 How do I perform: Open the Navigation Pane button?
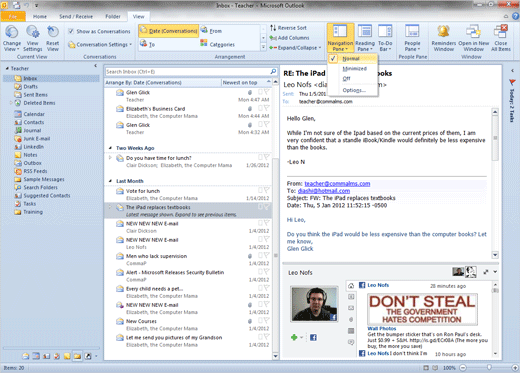(x=340, y=38)
